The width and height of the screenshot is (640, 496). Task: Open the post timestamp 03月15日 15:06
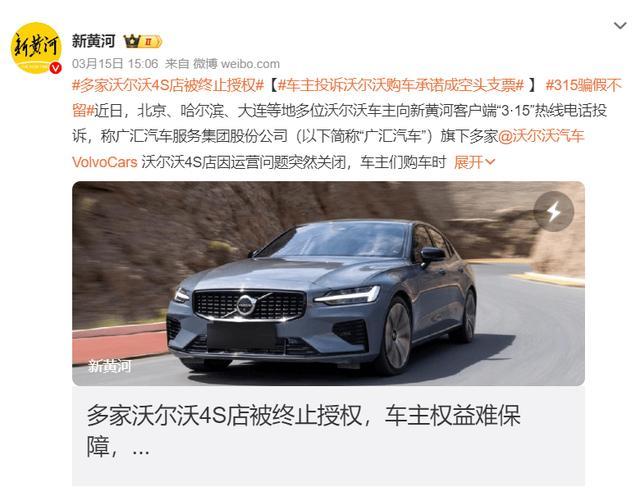(x=115, y=64)
